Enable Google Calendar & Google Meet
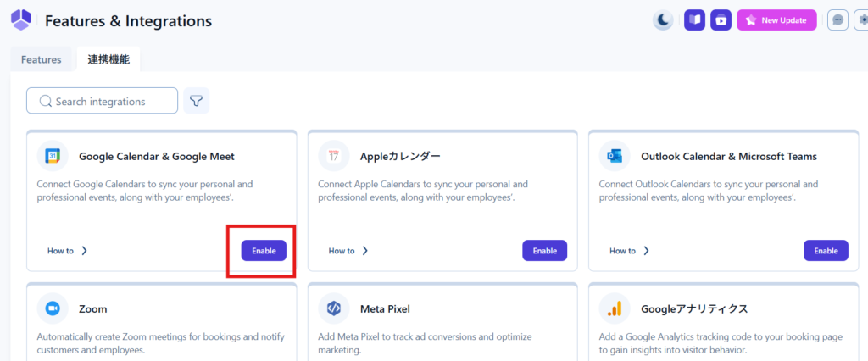Viewport: 868px width, 361px height. pyautogui.click(x=264, y=251)
